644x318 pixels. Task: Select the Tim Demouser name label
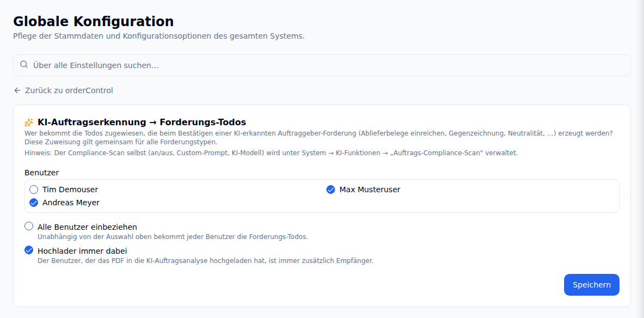[70, 189]
